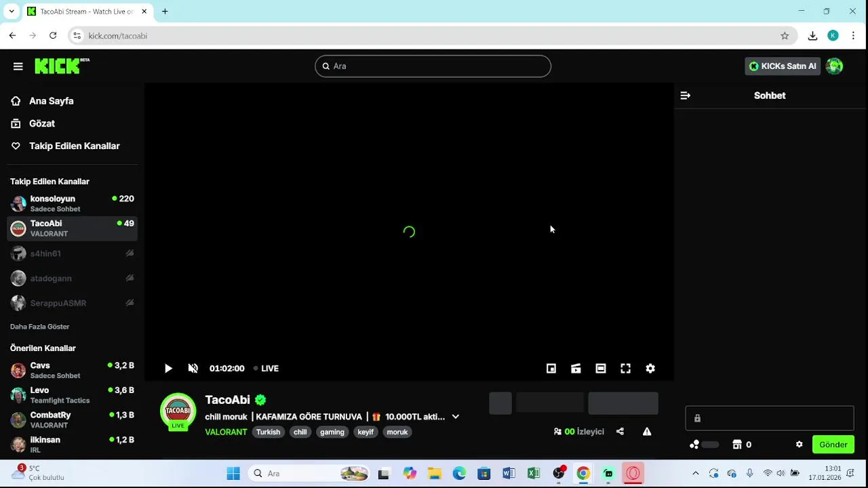Click the address bar URL
The width and height of the screenshot is (868, 488).
pos(118,36)
